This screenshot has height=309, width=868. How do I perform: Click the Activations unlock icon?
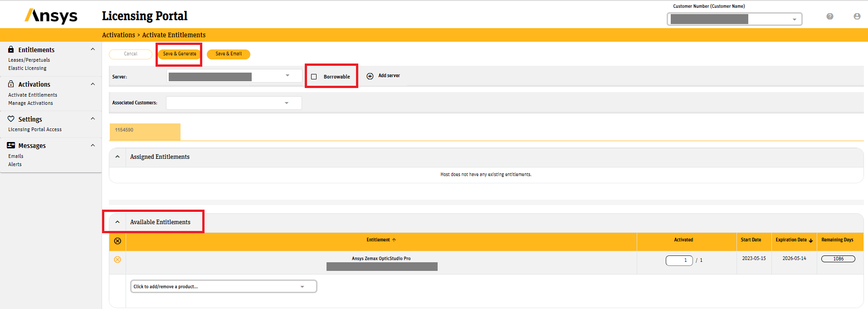tap(11, 84)
